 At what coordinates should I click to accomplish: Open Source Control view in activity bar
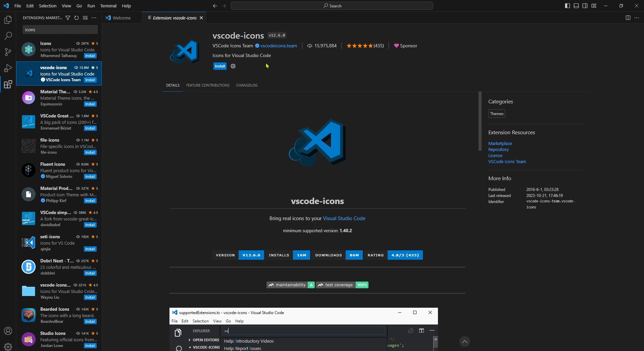tap(8, 52)
